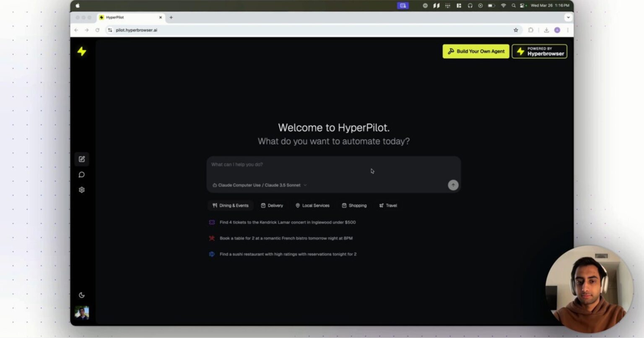This screenshot has height=338, width=644.
Task: Select the Shopping category chip
Action: tap(354, 205)
